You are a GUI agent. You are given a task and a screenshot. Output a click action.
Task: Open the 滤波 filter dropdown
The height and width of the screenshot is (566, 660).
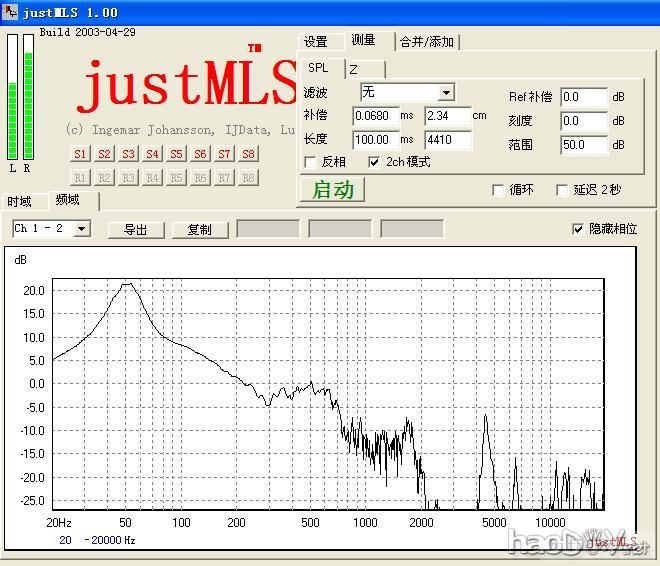click(x=445, y=93)
